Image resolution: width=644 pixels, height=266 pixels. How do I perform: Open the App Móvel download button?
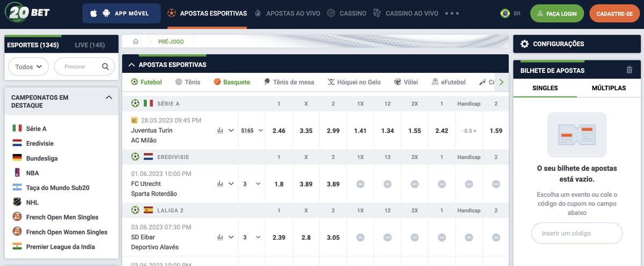tap(121, 13)
